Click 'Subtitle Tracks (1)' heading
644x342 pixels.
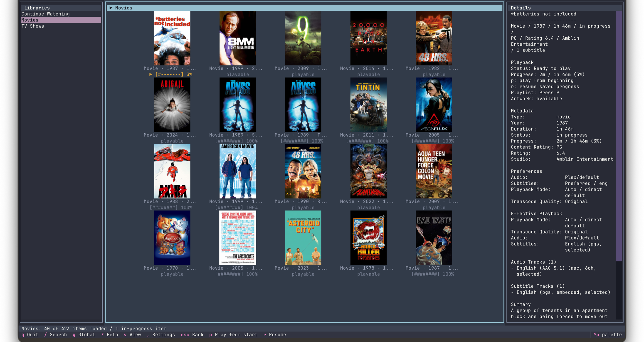[538, 286]
